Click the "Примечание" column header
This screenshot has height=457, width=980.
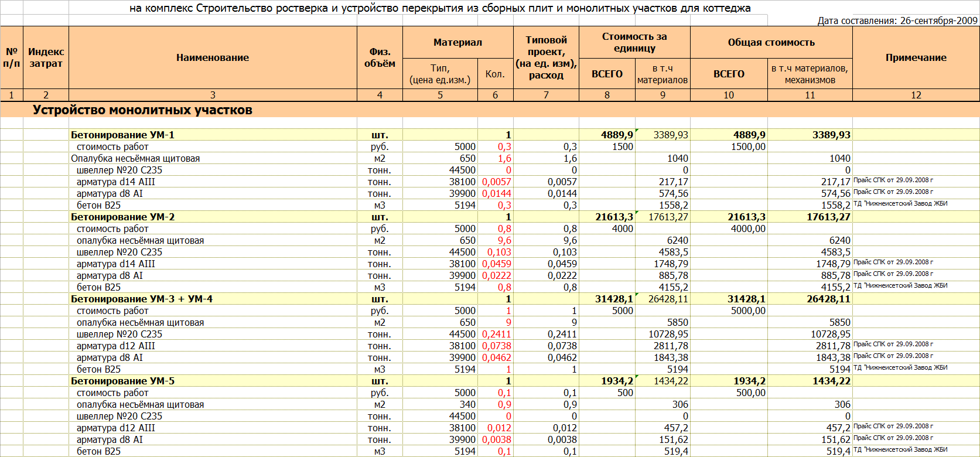point(916,57)
